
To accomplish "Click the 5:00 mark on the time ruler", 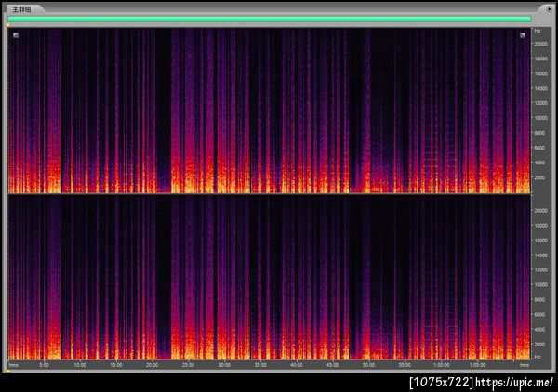I will [44, 365].
